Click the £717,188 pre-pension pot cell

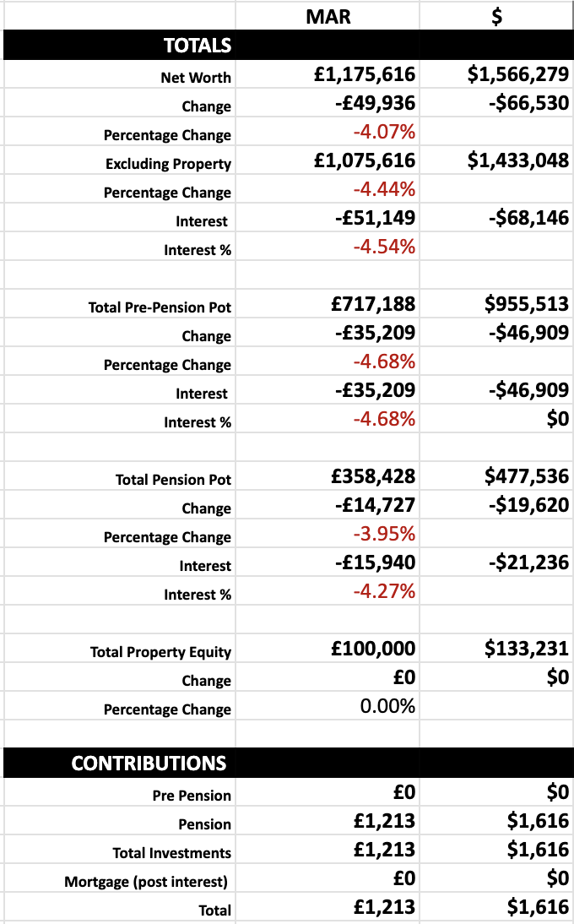(373, 304)
